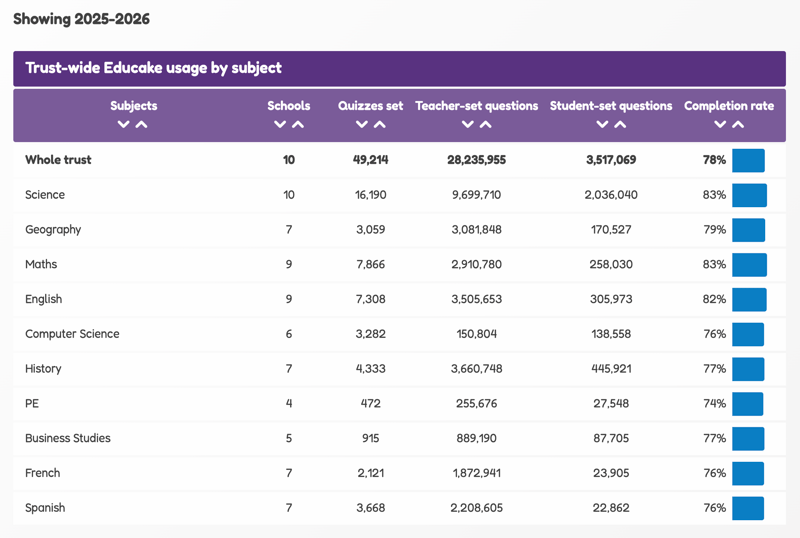Click Science quizzes set value 16,190

coord(370,195)
